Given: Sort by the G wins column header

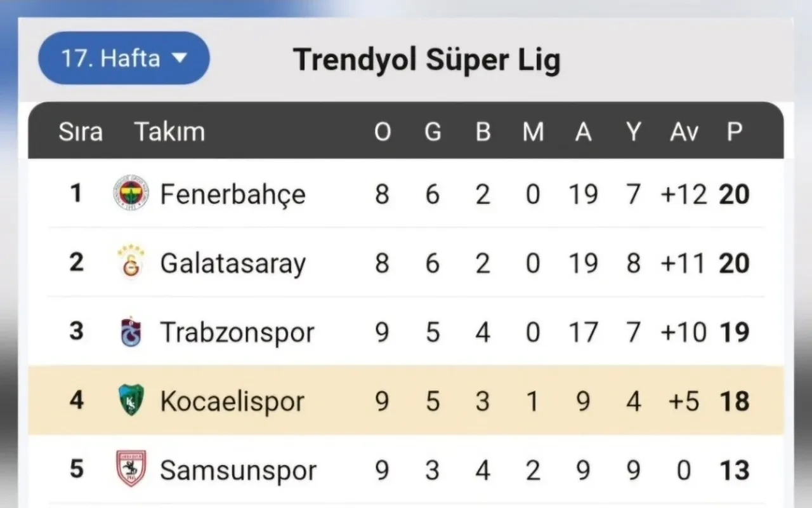Looking at the screenshot, I should pos(432,131).
